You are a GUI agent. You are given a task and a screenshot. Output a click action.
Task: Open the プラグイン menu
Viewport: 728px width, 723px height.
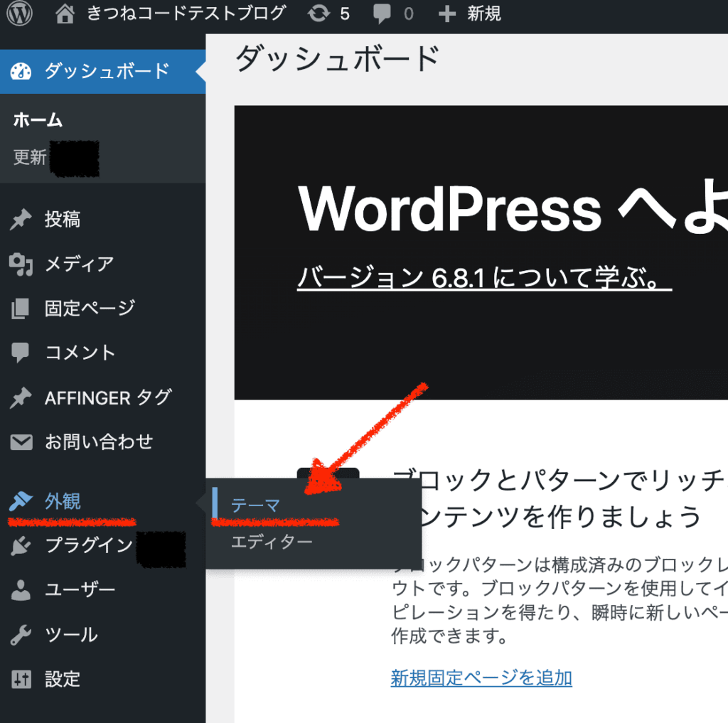89,545
